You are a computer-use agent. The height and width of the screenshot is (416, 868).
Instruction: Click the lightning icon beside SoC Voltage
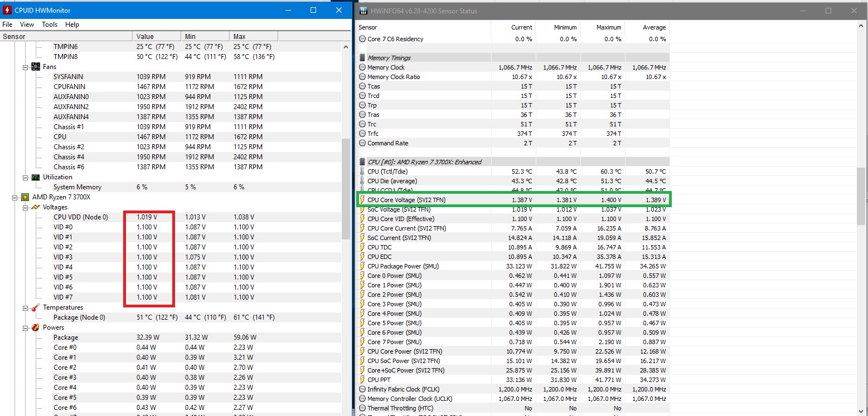coord(362,209)
